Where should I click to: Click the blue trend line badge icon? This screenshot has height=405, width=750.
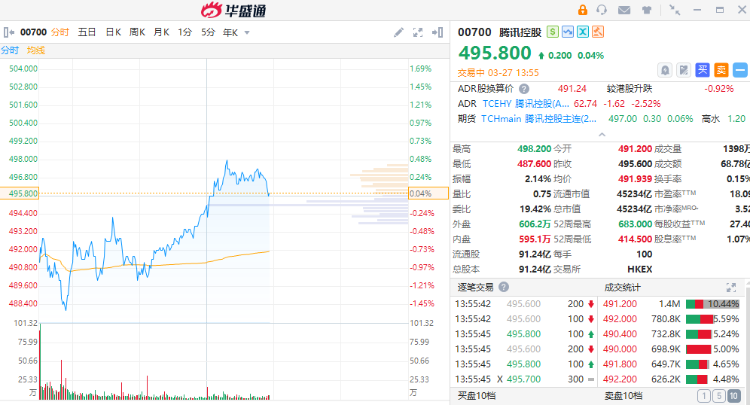[x=568, y=32]
